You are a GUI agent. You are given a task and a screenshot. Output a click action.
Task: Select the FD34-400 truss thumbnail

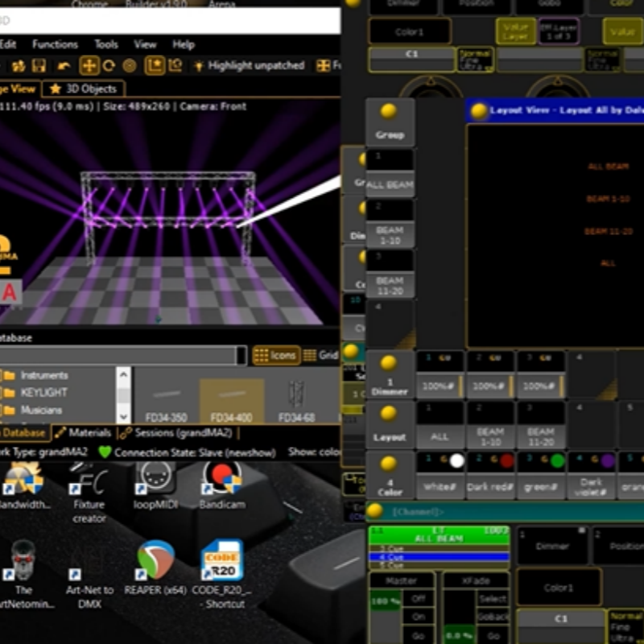(231, 402)
